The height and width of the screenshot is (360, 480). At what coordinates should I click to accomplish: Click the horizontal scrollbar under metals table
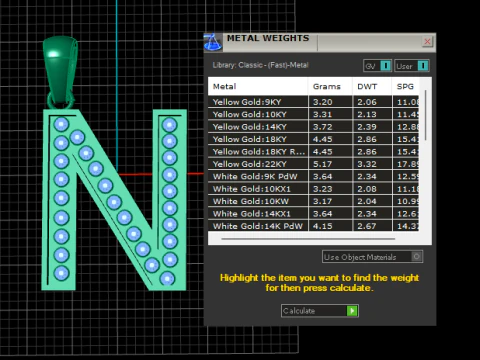click(308, 239)
